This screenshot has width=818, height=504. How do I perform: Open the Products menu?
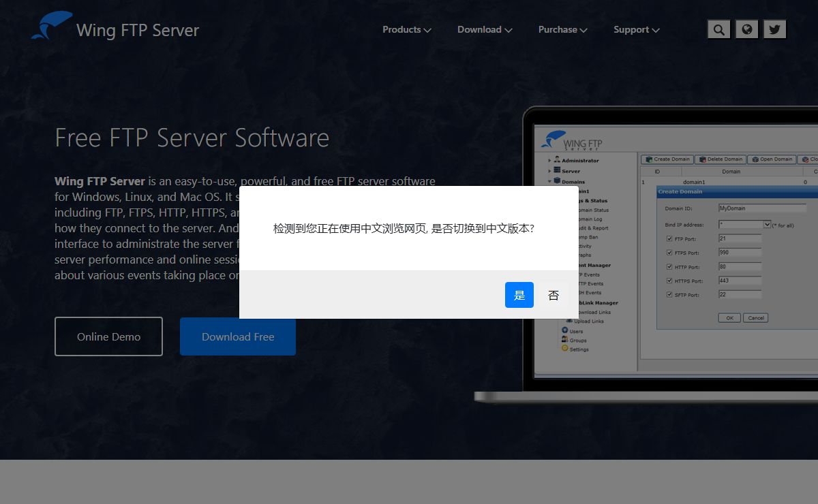click(x=406, y=29)
